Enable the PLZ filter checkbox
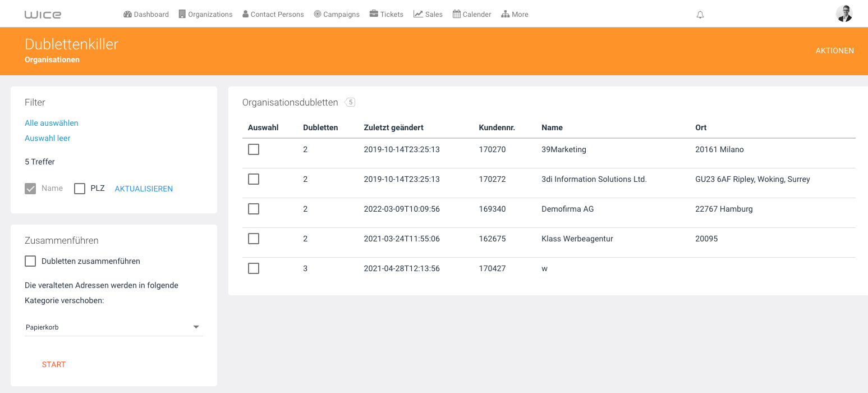The image size is (868, 393). (x=80, y=189)
